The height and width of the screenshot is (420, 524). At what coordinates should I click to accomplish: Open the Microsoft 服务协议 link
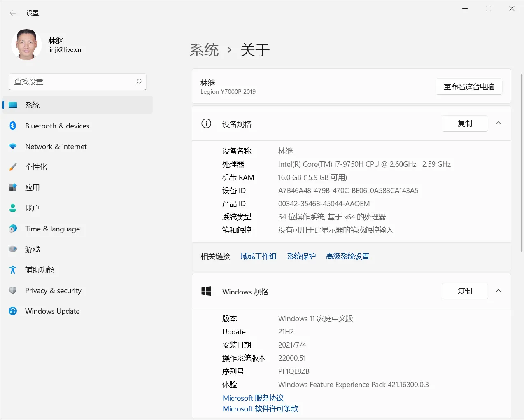[x=253, y=398]
